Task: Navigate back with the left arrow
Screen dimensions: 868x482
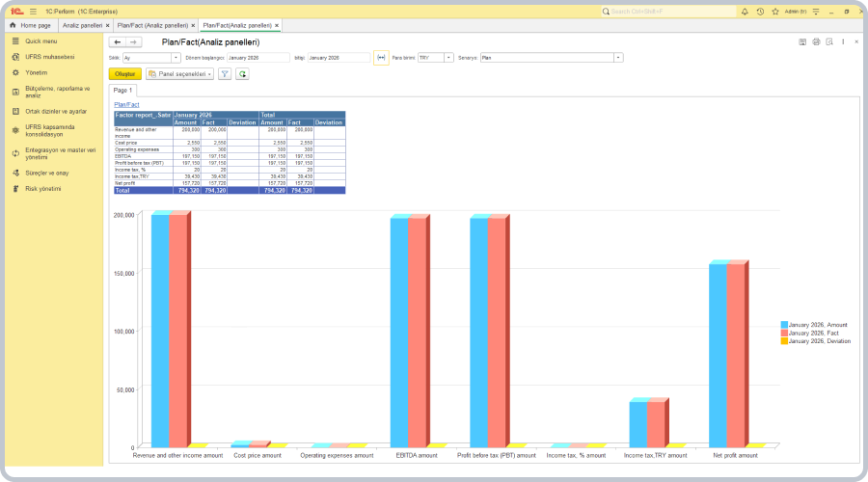Action: [117, 42]
